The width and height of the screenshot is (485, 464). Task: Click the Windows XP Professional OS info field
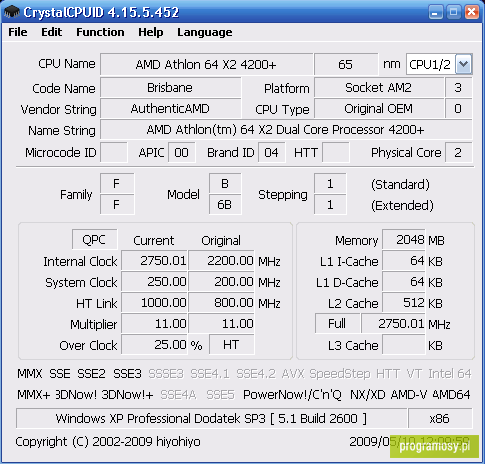coord(211,418)
